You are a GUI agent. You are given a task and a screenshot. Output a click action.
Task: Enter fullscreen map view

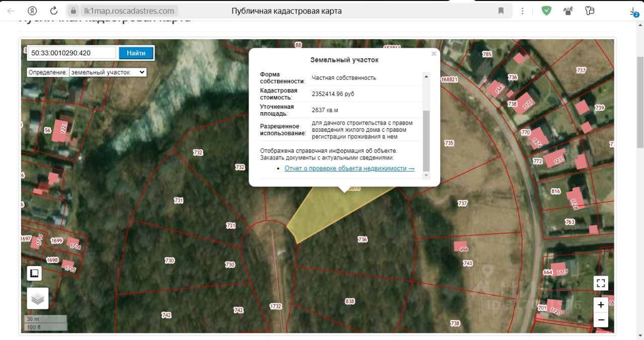coord(601,283)
